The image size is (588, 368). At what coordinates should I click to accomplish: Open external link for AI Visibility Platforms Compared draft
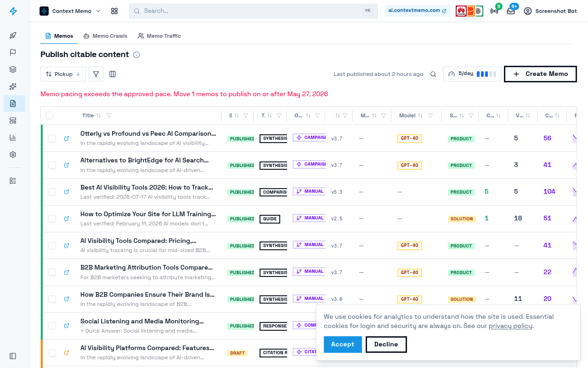click(x=67, y=353)
